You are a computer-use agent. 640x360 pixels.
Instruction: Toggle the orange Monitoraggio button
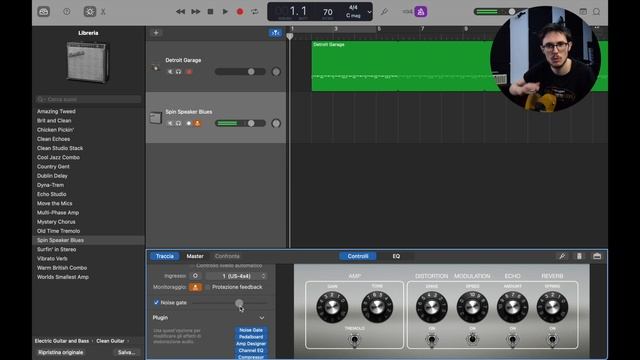click(196, 287)
